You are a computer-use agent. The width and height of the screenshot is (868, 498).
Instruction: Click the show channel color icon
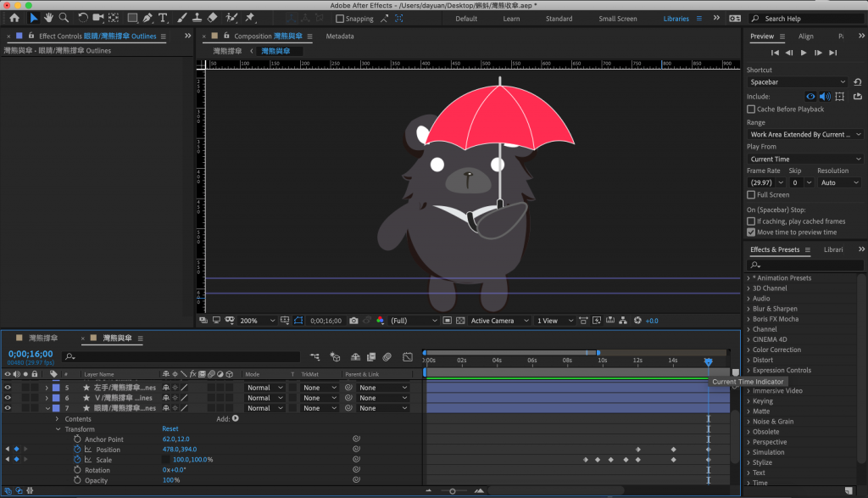(380, 321)
